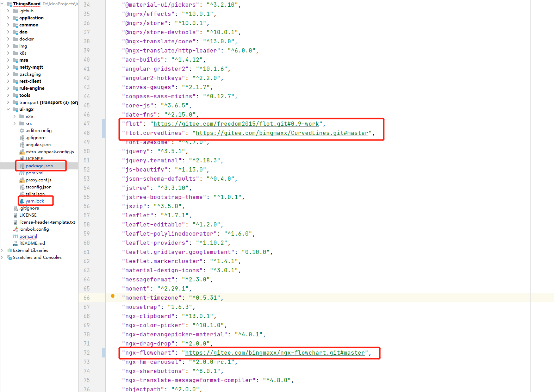Click the lombok.config file icon
Viewport: 554px width, 392px height.
click(15, 229)
